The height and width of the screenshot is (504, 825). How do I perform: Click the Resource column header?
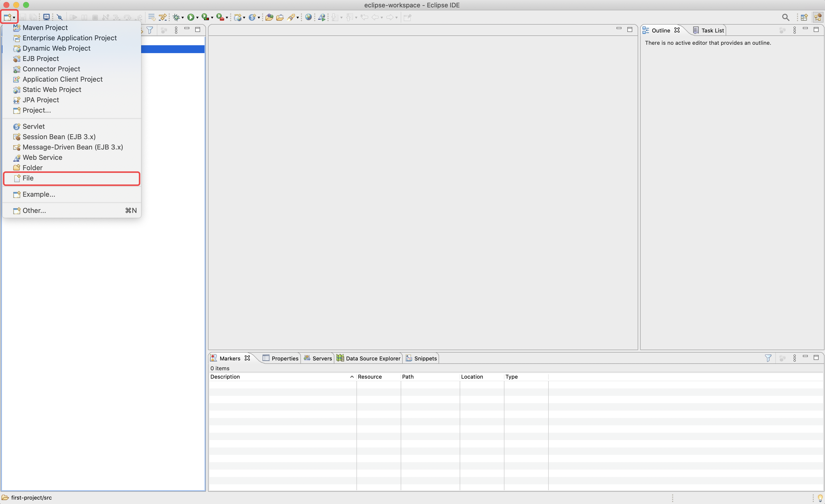(x=378, y=377)
